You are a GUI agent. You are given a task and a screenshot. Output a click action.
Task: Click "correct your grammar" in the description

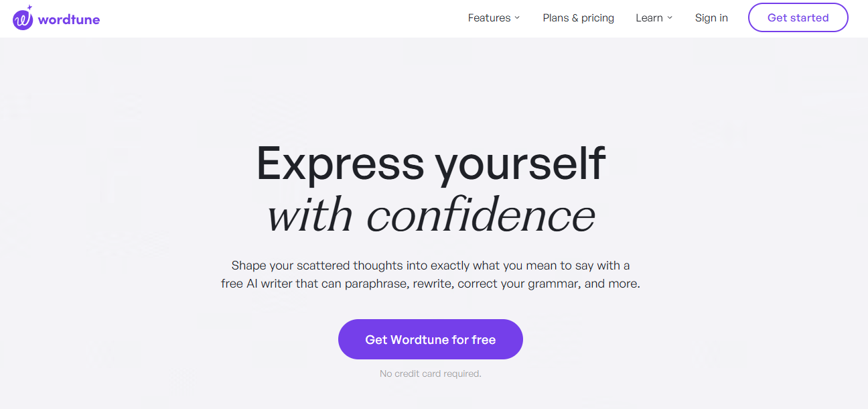(518, 284)
